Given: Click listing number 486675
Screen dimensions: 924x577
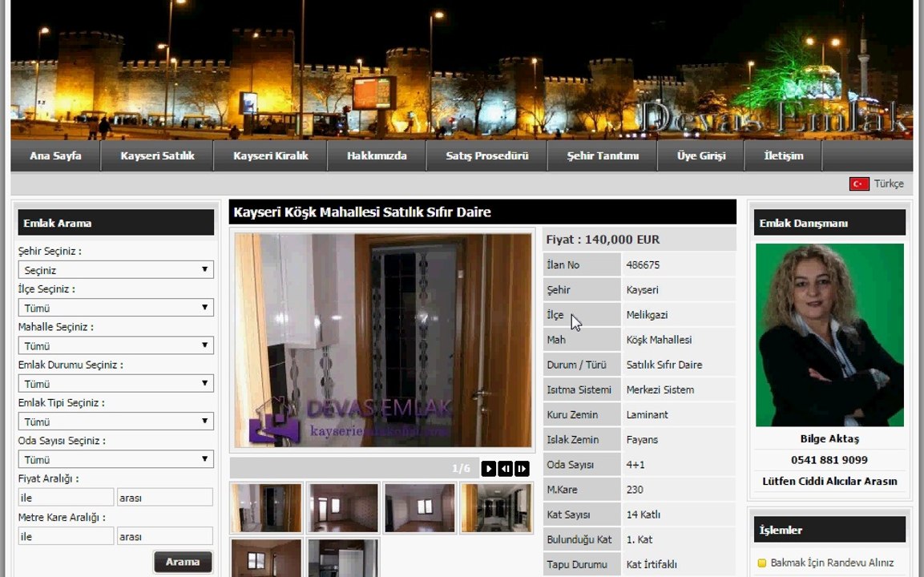Looking at the screenshot, I should (643, 264).
